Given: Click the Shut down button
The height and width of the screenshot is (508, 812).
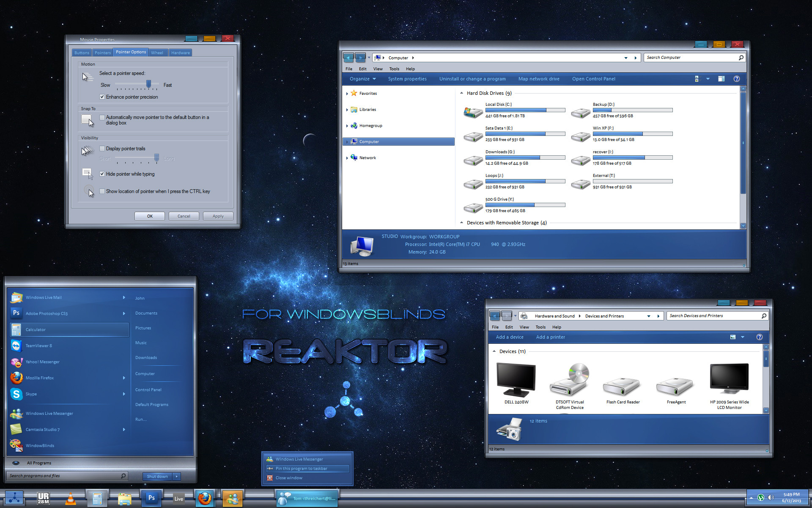Looking at the screenshot, I should [x=157, y=476].
